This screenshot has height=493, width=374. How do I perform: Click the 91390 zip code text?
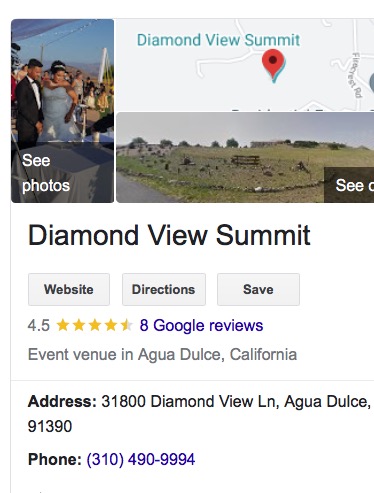pyautogui.click(x=50, y=426)
